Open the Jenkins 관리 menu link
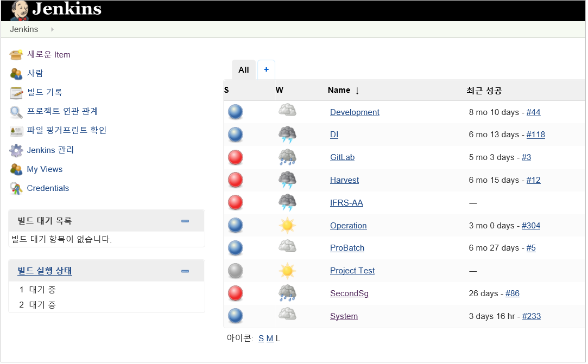 point(50,150)
